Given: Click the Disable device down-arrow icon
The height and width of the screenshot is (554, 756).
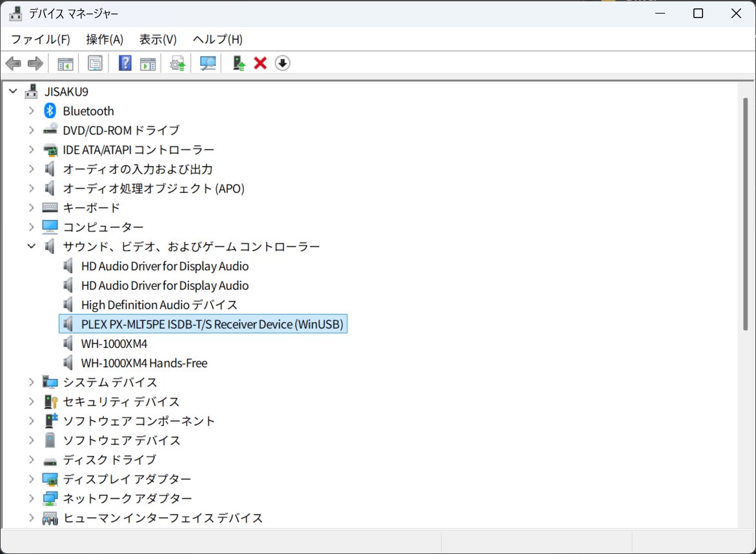Looking at the screenshot, I should [283, 63].
